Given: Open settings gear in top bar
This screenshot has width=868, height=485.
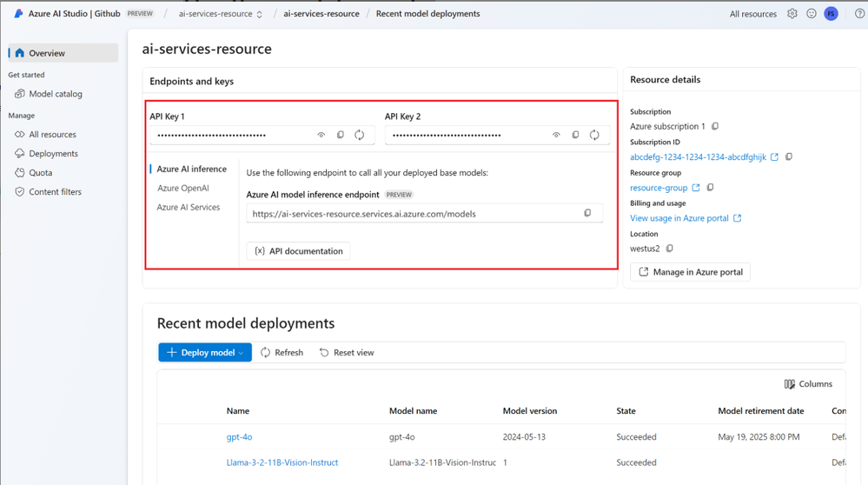Looking at the screenshot, I should 792,14.
